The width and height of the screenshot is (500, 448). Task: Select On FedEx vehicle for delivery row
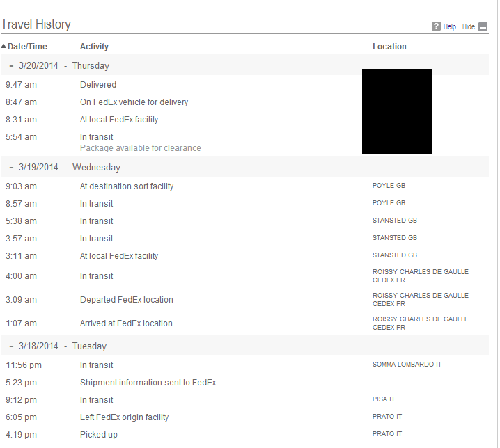134,102
